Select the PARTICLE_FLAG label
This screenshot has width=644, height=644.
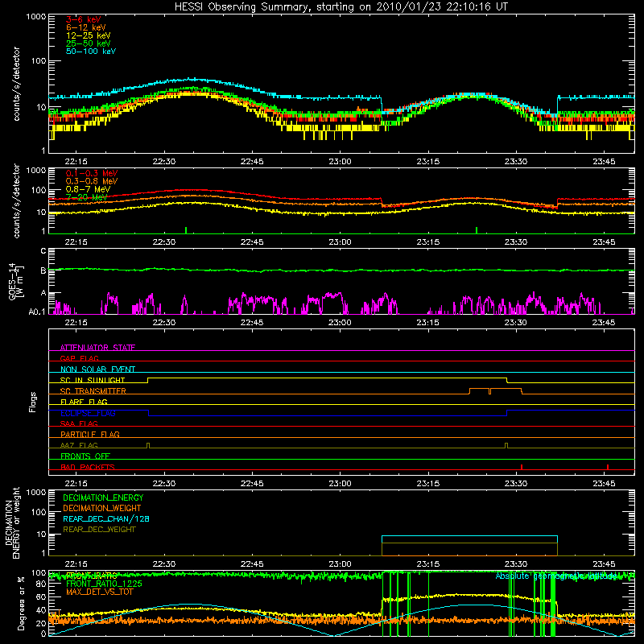(90, 434)
